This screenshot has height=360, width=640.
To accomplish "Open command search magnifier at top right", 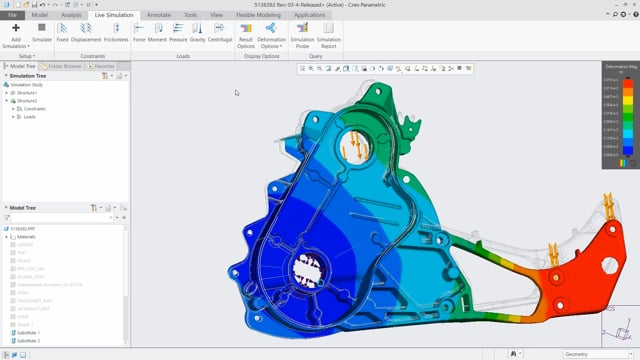I will [615, 14].
